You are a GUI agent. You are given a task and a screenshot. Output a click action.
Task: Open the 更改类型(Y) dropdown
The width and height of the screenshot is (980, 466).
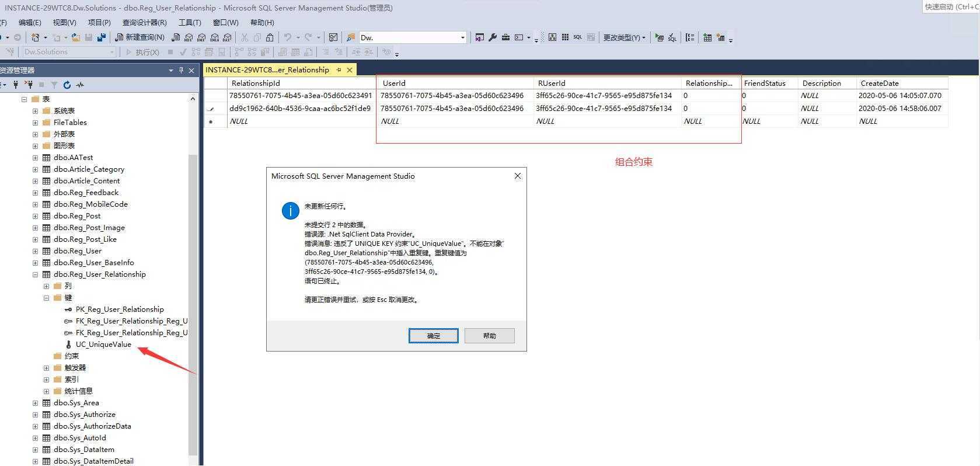click(625, 37)
